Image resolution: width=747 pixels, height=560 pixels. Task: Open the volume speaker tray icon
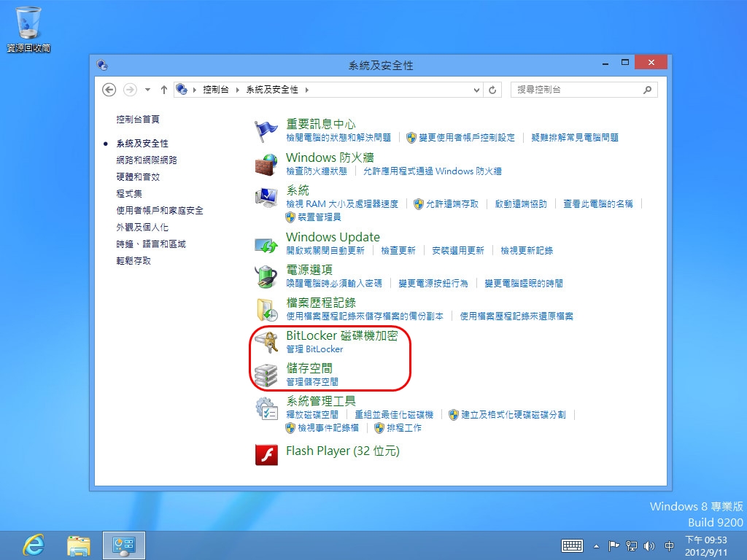coord(649,545)
